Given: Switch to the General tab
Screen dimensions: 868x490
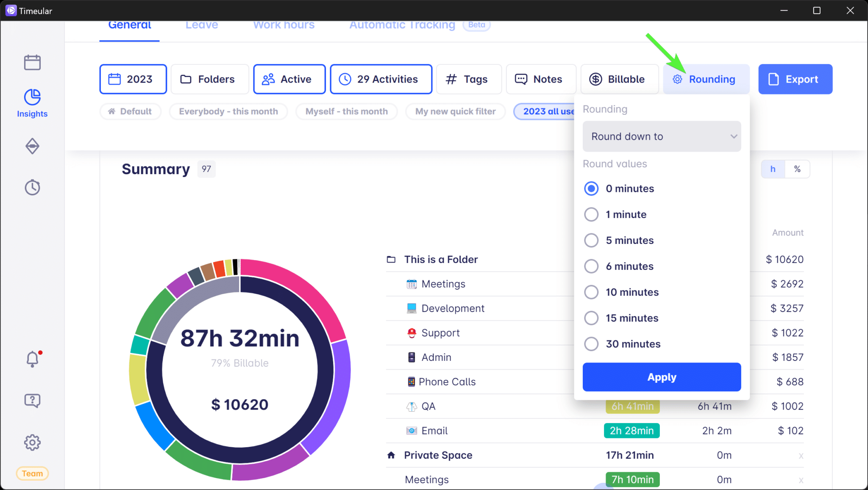Looking at the screenshot, I should pyautogui.click(x=129, y=26).
